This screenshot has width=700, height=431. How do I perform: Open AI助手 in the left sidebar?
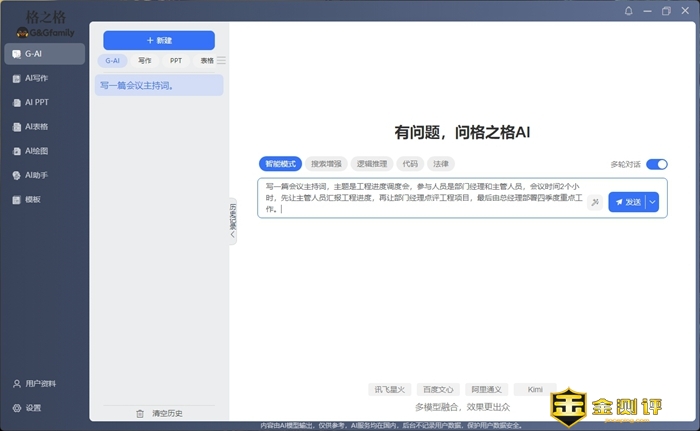click(x=37, y=175)
